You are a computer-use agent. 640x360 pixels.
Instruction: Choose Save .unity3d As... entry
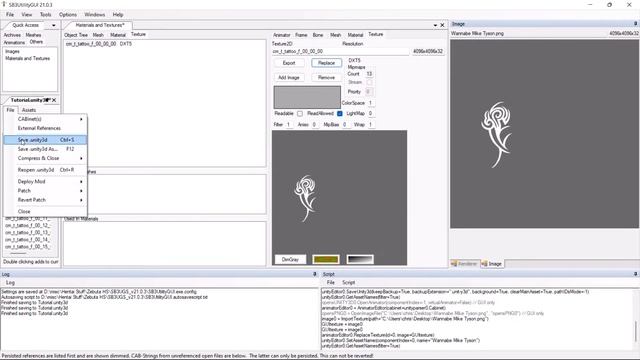click(x=45, y=149)
